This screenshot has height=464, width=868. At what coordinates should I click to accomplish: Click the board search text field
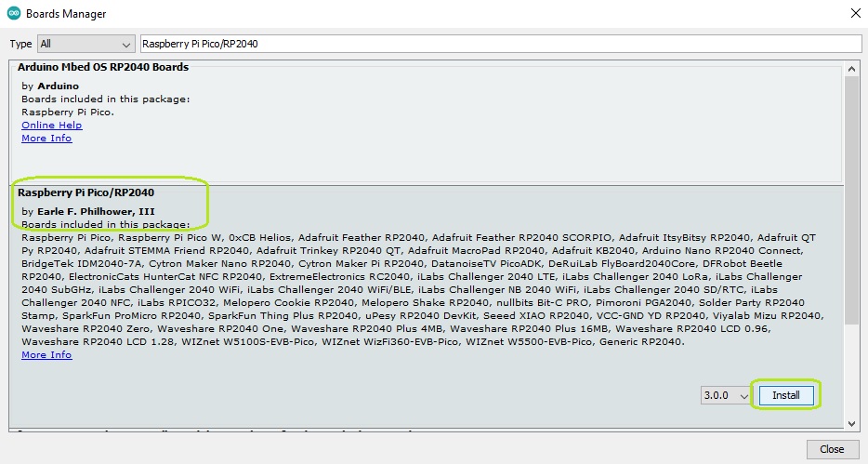[500, 45]
